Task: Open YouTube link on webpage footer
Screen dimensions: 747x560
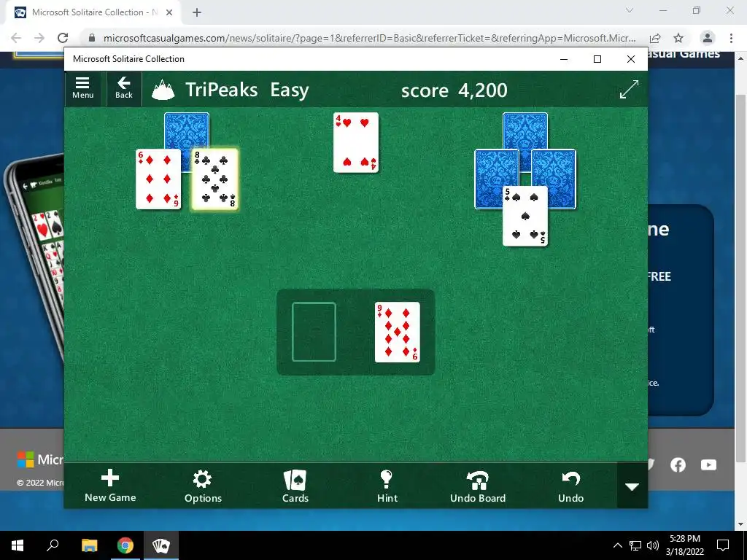Action: (x=708, y=464)
